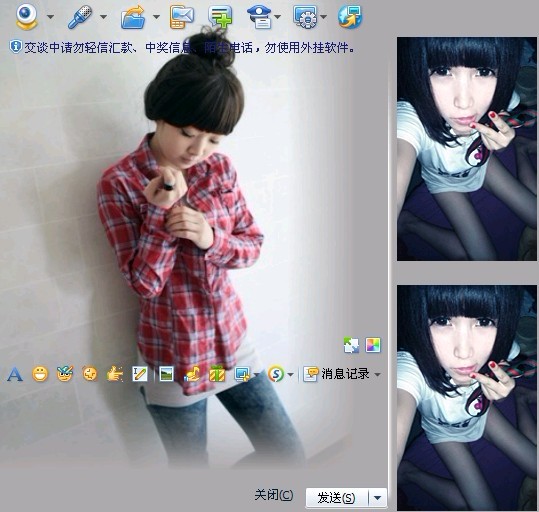Viewport: 539px width, 512px height.
Task: Create discussion group with plus chat icon
Action: tap(220, 17)
